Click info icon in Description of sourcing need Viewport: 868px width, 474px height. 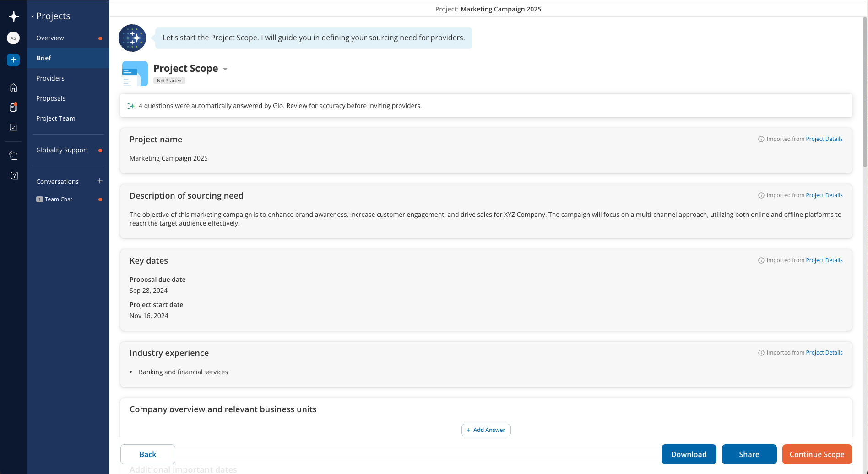tap(761, 195)
